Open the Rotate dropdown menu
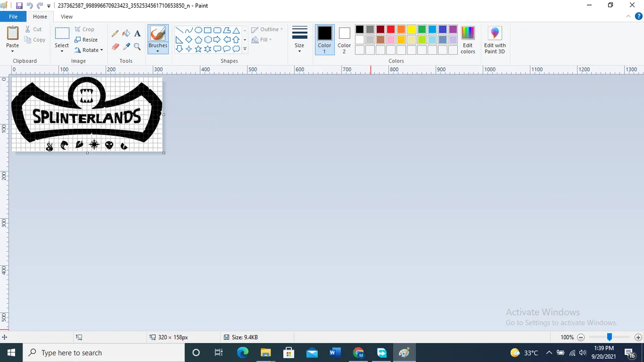 pyautogui.click(x=89, y=50)
